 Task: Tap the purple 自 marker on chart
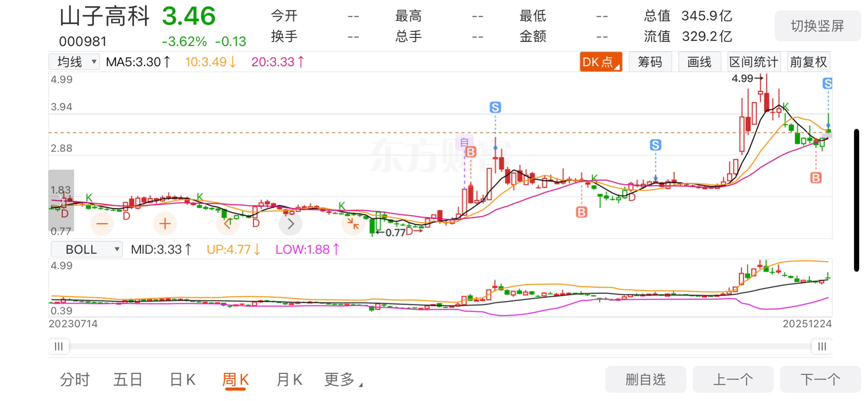(464, 142)
